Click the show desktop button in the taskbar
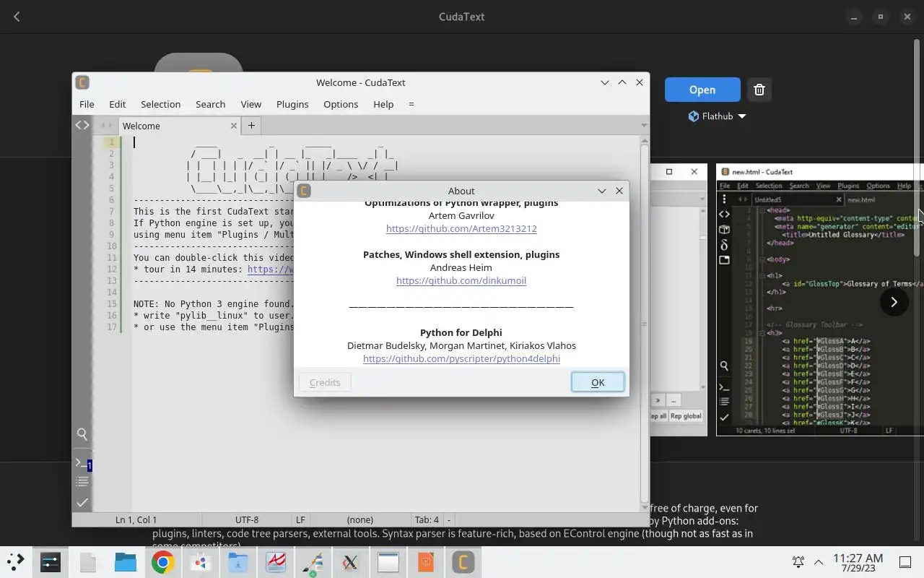Viewport: 924px width, 578px height. tap(905, 562)
